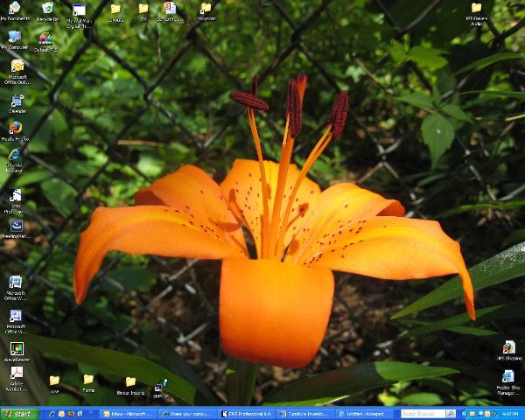Select the Layouts folder on desktop

[115, 13]
